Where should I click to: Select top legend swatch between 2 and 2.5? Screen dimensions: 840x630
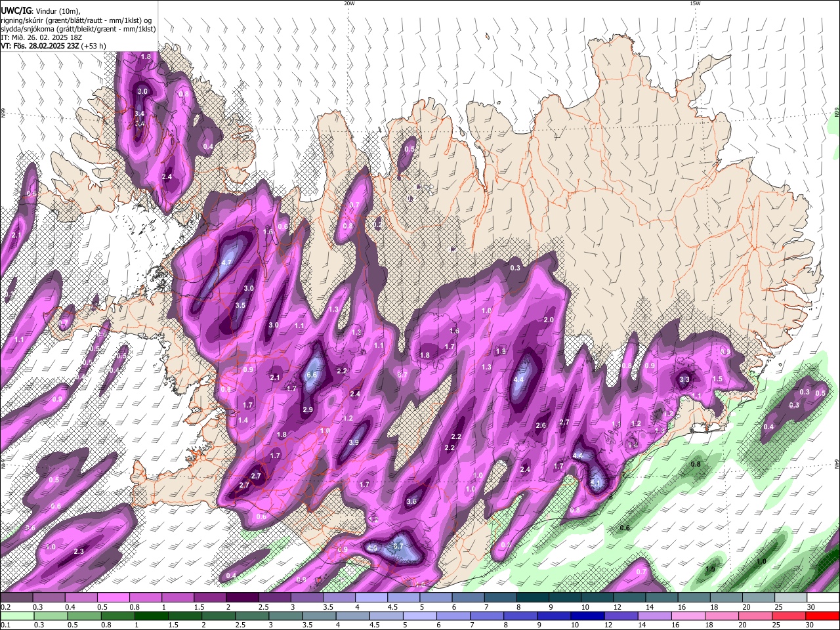tap(242, 598)
